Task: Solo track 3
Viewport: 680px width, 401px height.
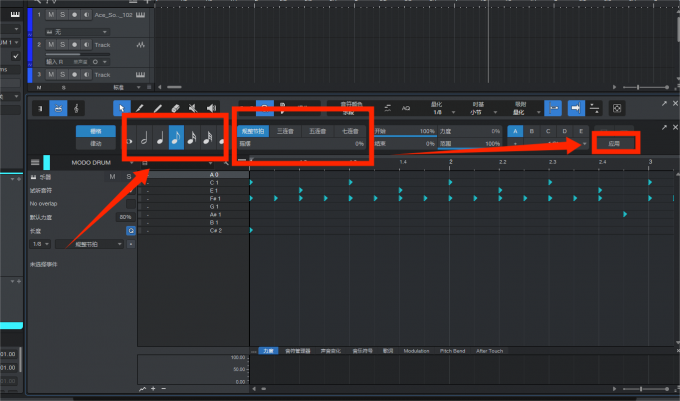Action: pos(63,75)
